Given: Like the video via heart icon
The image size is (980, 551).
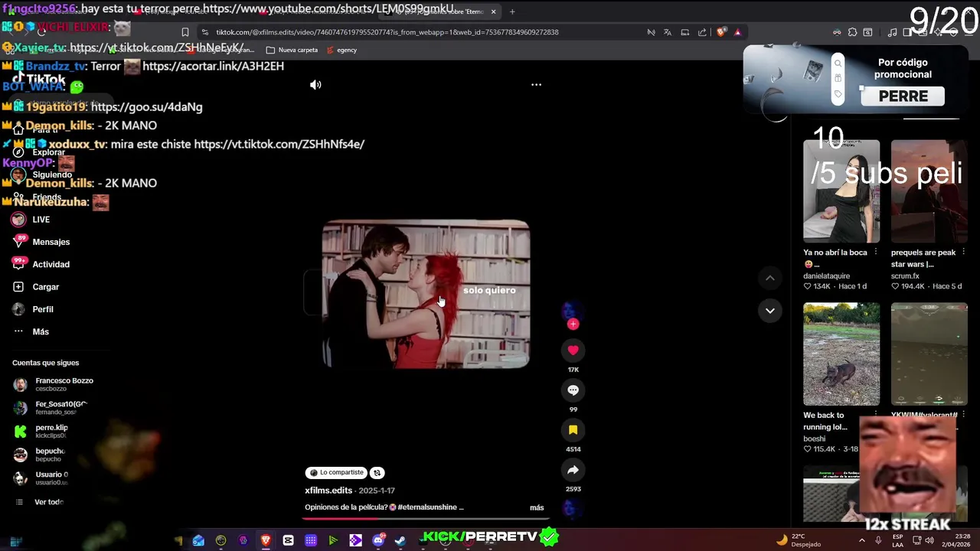Looking at the screenshot, I should tap(573, 350).
